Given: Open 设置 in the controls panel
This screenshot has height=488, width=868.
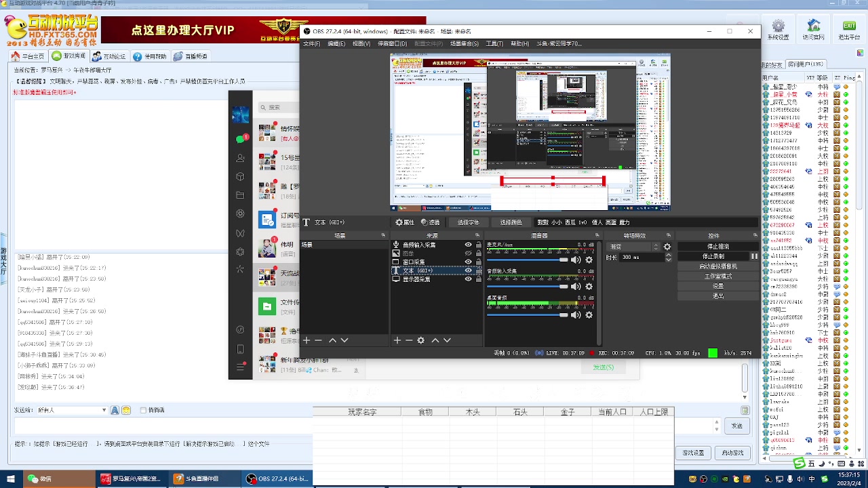Looking at the screenshot, I should click(717, 286).
